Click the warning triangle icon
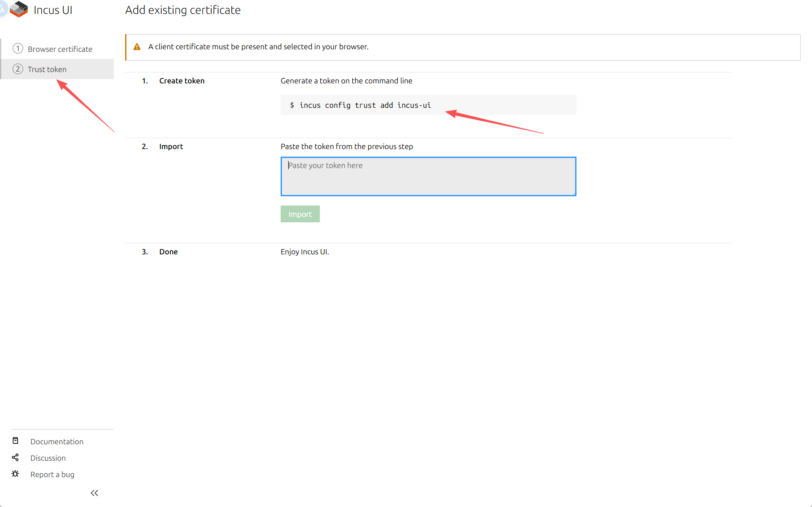Viewport: 812px width, 507px height. coord(137,47)
